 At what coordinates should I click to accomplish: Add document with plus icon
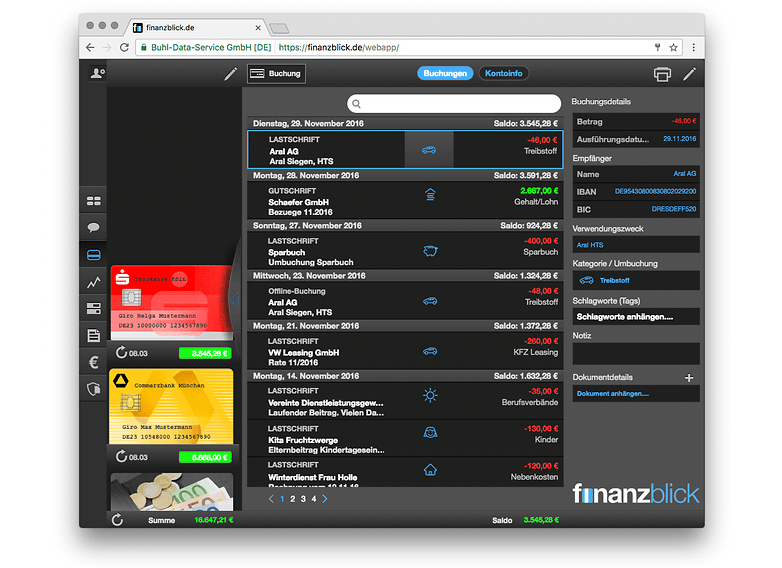[x=689, y=378]
